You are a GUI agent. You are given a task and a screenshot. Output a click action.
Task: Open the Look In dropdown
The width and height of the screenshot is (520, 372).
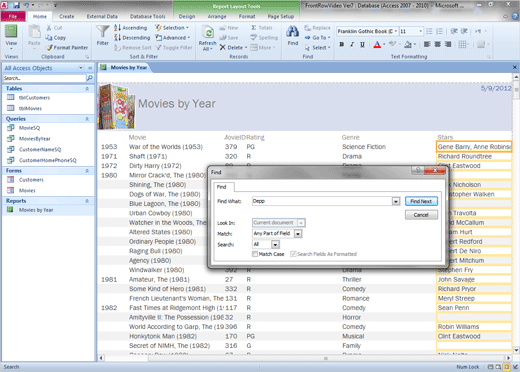pyautogui.click(x=301, y=223)
